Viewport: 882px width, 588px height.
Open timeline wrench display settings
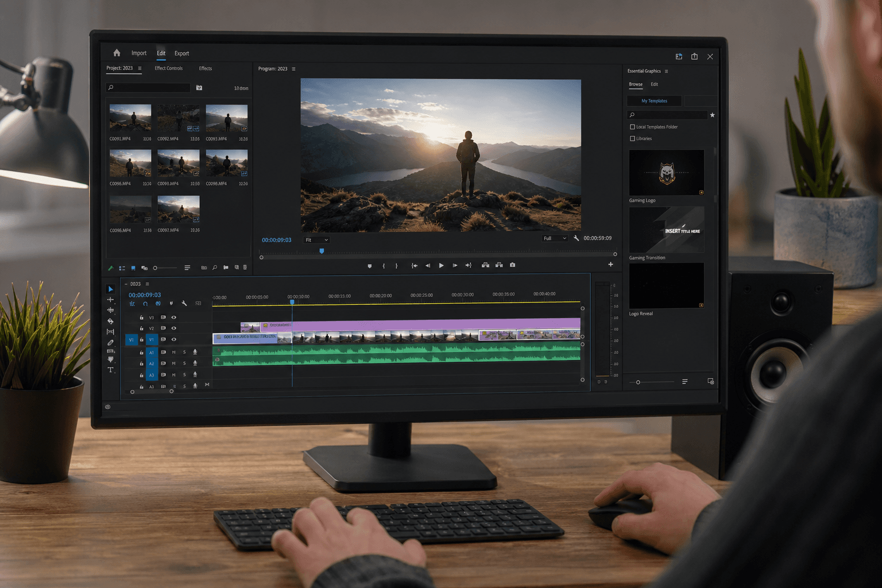[x=184, y=303]
